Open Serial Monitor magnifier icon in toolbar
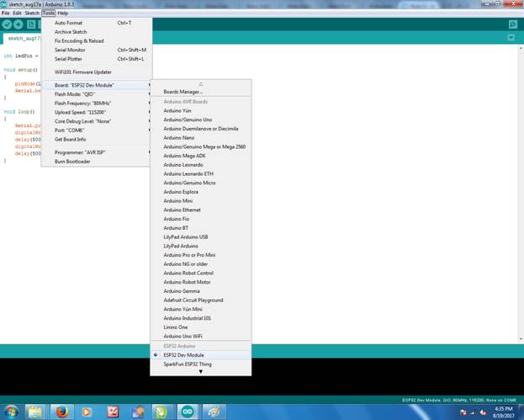 pyautogui.click(x=512, y=24)
